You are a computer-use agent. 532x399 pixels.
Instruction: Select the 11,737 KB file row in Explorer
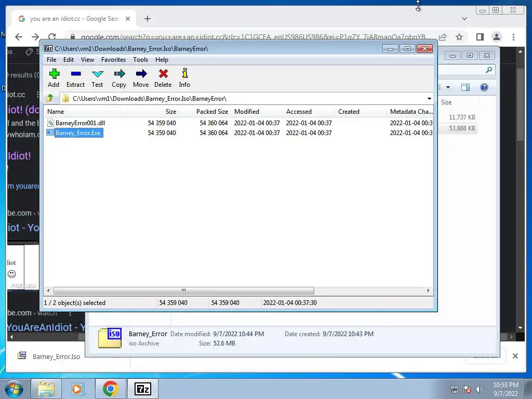(x=457, y=117)
